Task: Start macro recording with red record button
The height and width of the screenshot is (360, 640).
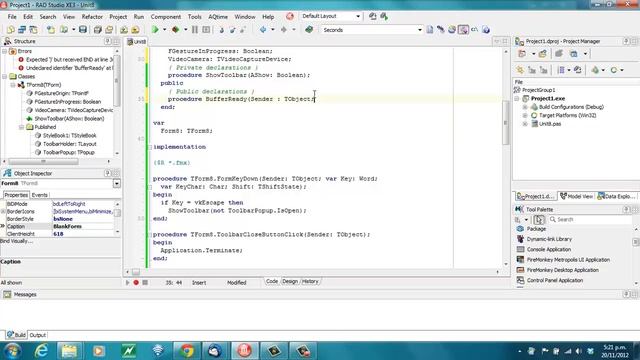Action: coord(136,282)
